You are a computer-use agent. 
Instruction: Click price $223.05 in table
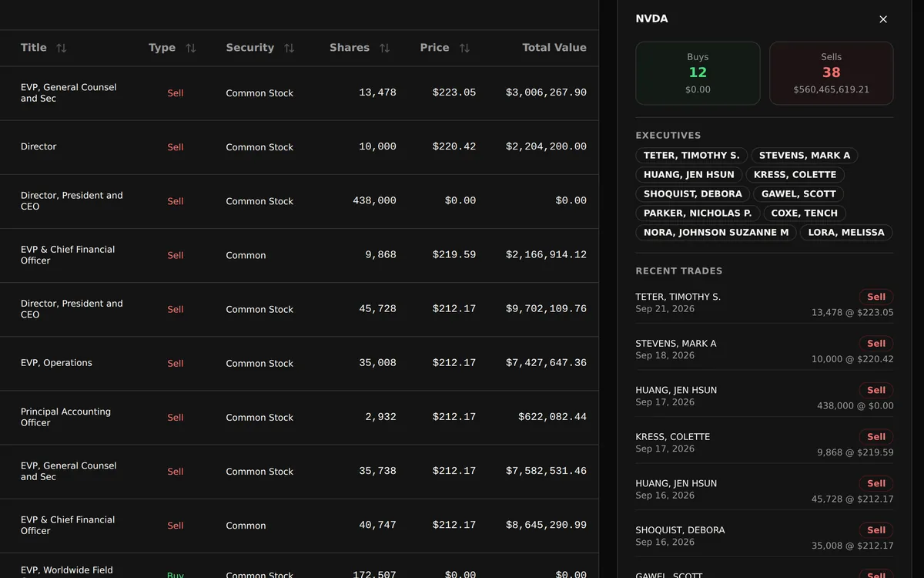coord(454,92)
